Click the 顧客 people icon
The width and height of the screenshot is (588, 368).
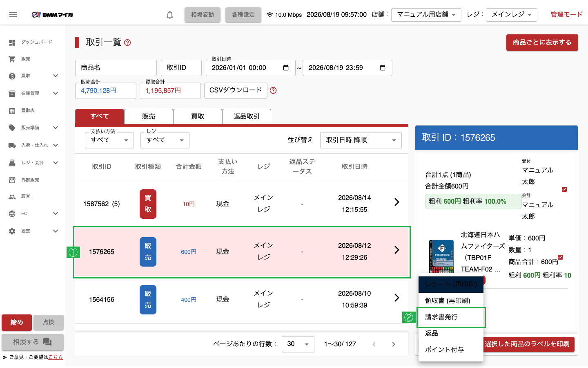12,196
